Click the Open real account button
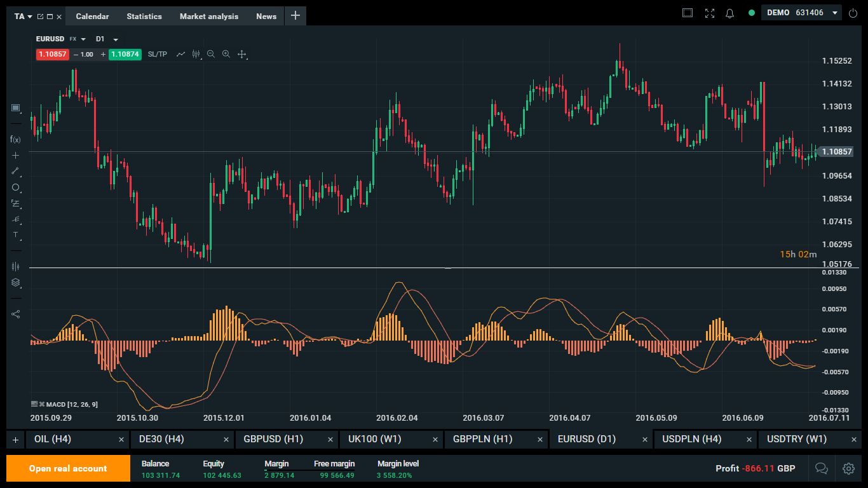Screen dimensions: 868x488 pyautogui.click(x=68, y=468)
